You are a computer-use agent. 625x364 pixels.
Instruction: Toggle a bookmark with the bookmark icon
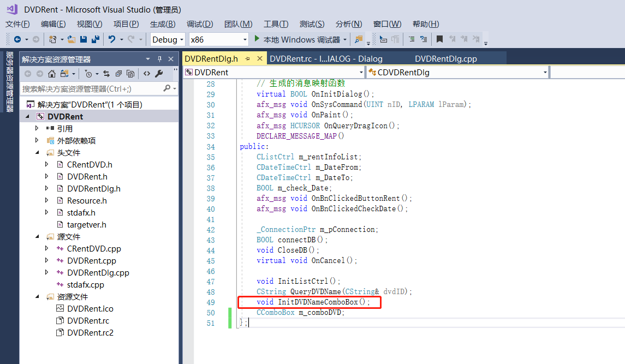pos(439,39)
